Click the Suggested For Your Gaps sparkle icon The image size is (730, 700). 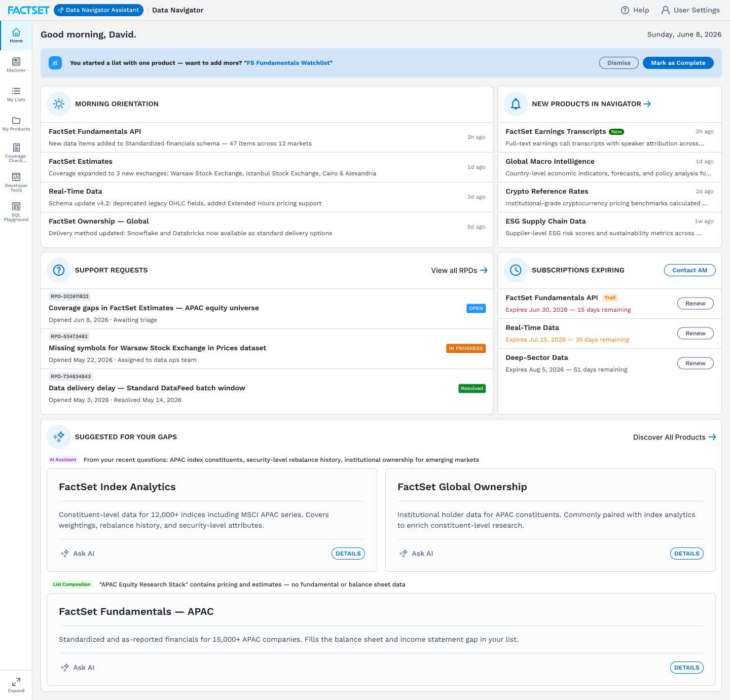pyautogui.click(x=59, y=436)
